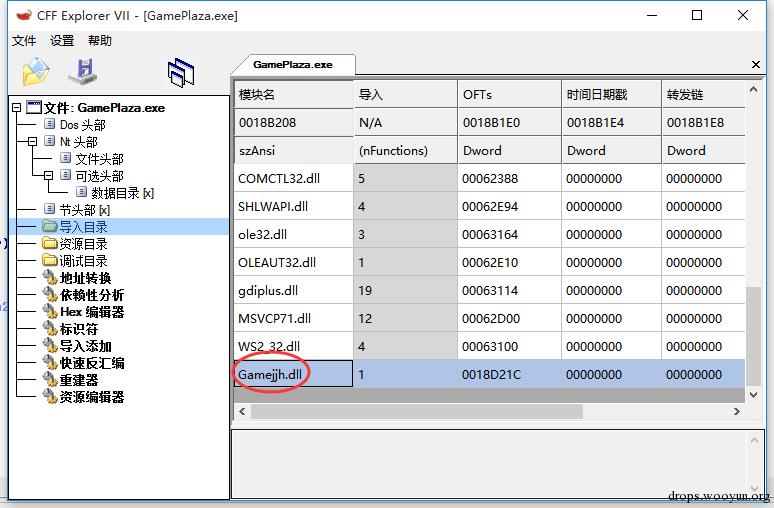Click the 时间日期戳 column header
Screen dimensions: 774x508
[x=611, y=94]
